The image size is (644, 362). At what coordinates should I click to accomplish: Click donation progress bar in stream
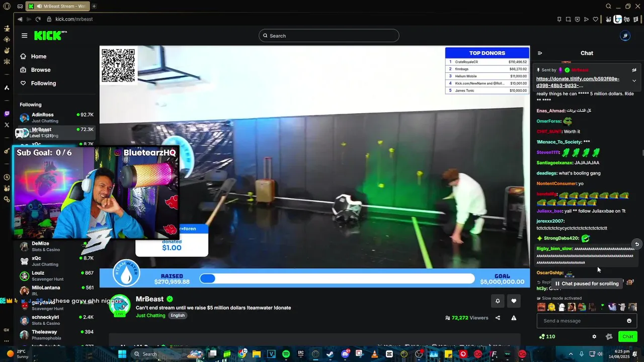(337, 279)
